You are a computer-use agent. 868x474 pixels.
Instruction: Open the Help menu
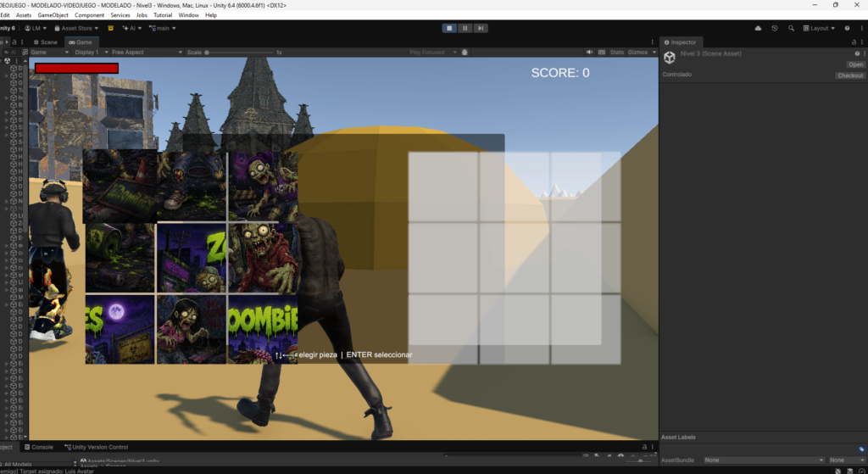pos(211,15)
